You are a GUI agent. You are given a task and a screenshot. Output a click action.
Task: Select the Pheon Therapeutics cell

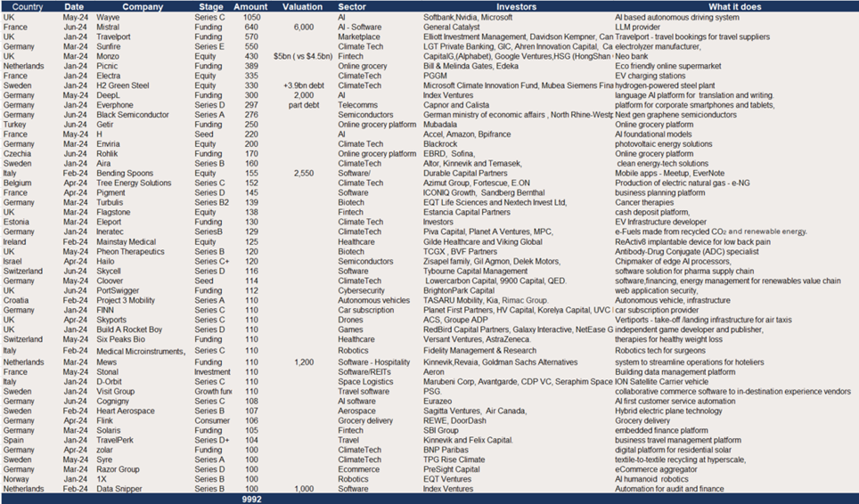tap(130, 252)
